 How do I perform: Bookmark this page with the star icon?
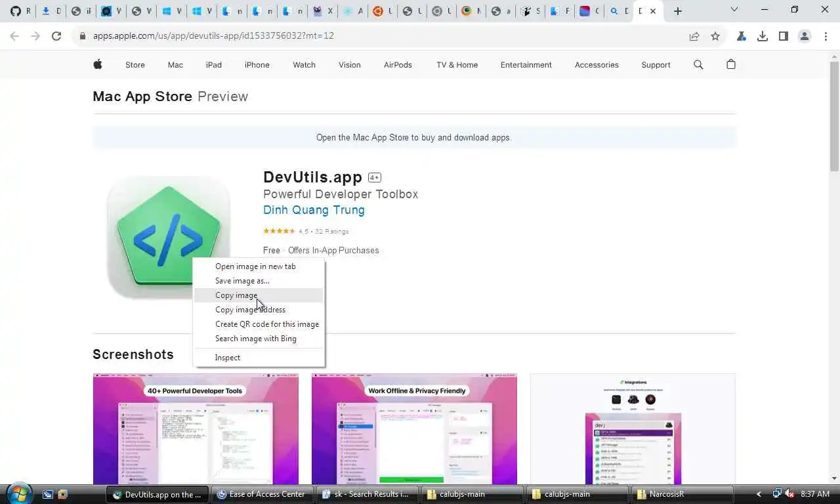coord(715,36)
